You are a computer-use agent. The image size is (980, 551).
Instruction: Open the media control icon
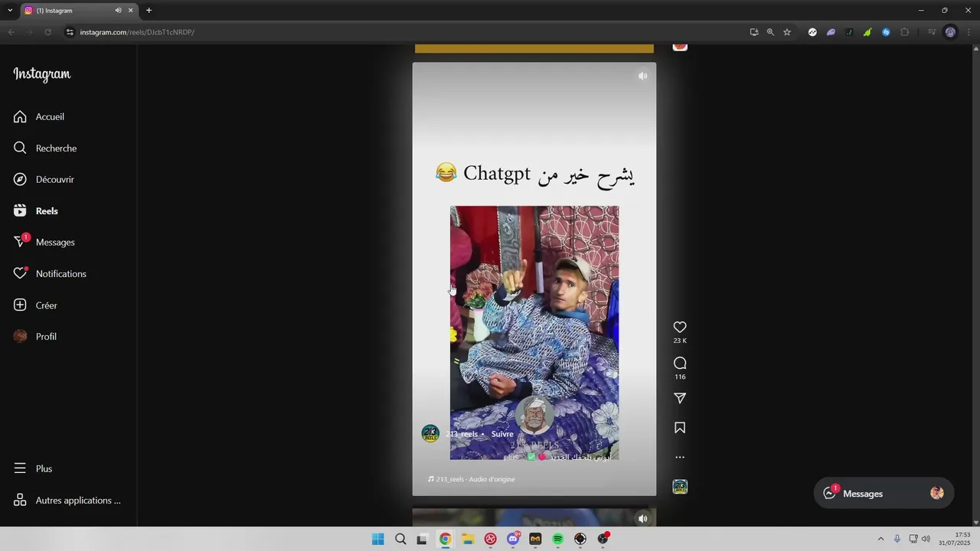point(932,32)
